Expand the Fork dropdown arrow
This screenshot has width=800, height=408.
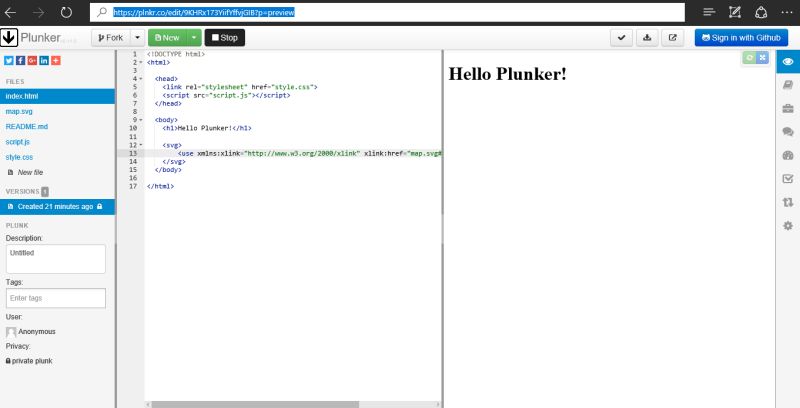[137, 38]
